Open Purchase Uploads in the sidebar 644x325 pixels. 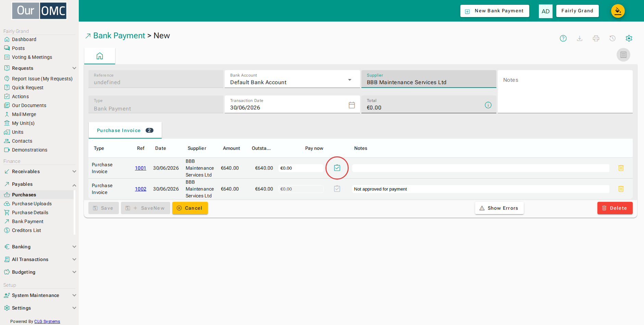(x=32, y=204)
